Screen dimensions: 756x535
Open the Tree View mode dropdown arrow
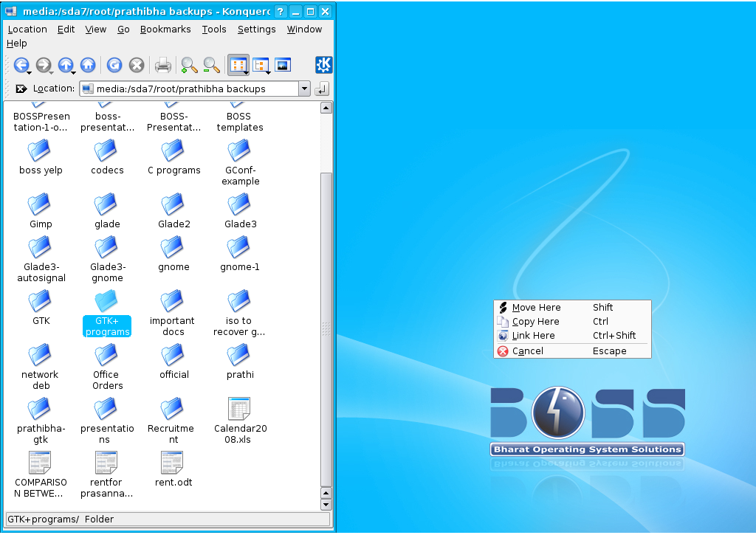tap(268, 73)
